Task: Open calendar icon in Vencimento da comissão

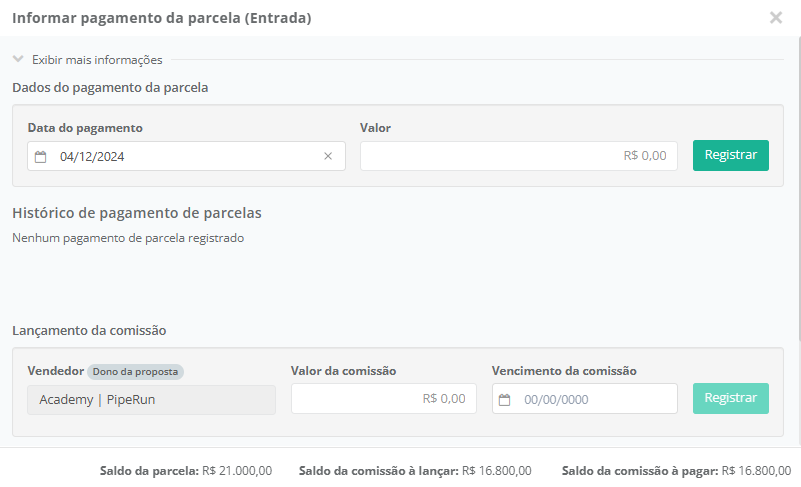Action: pos(505,400)
